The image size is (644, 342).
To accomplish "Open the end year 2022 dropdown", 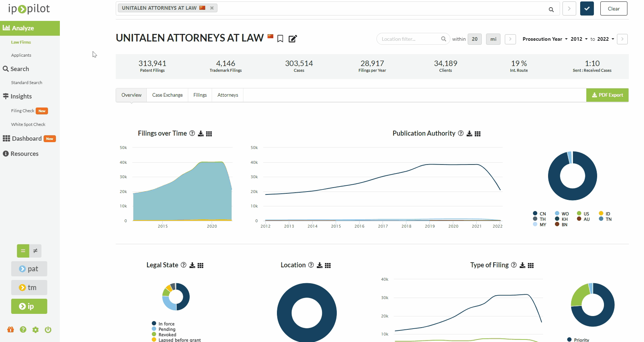I will tap(605, 39).
